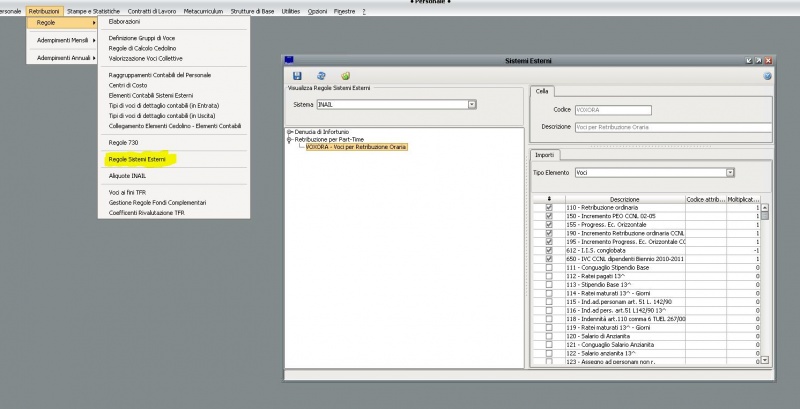Uncheck 110 - Retribuzione ordinaria checkbox
This screenshot has width=800, height=409.
[x=548, y=208]
